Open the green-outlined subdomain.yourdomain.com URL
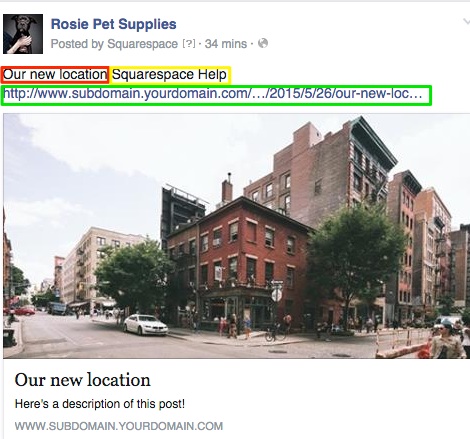 (x=216, y=95)
